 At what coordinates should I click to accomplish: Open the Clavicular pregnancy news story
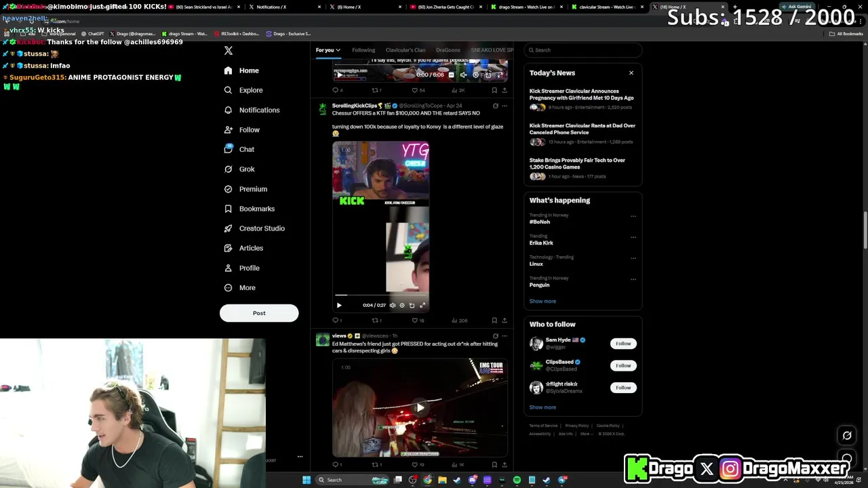[x=582, y=94]
